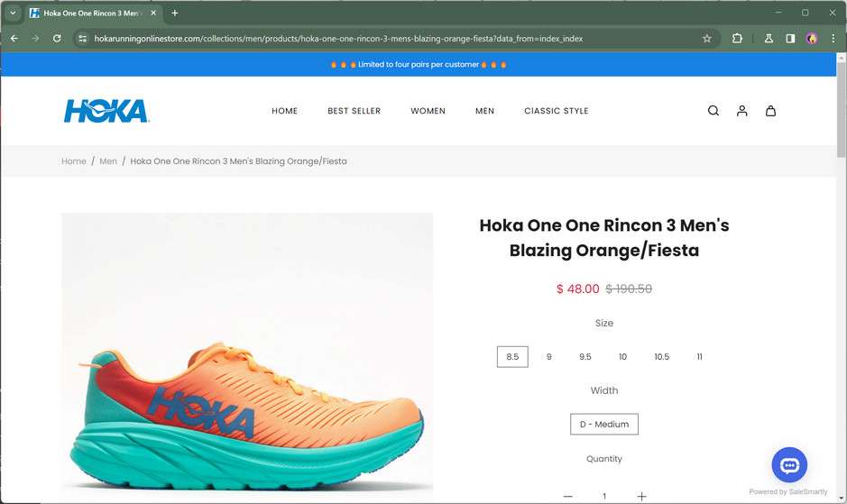
Task: Select size 9
Action: [548, 356]
